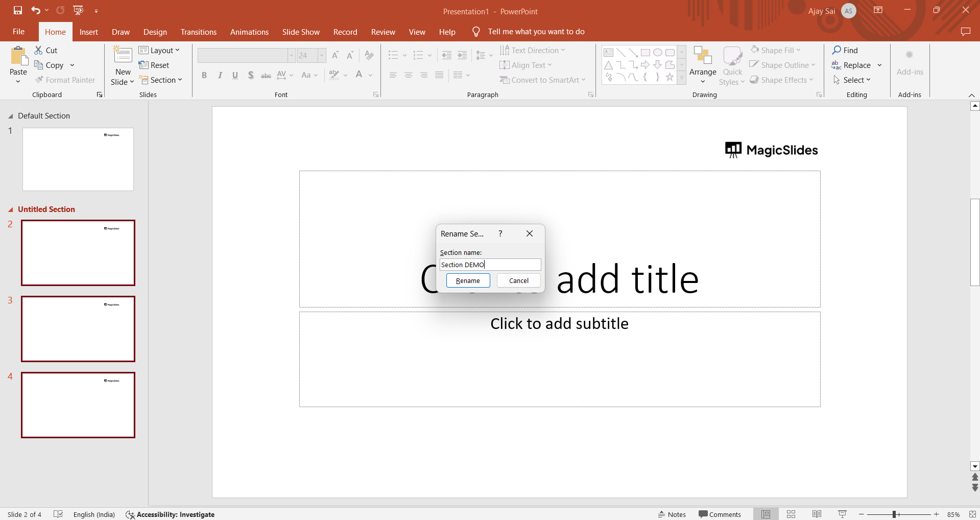Collapse the Untitled Section group
This screenshot has height=520, width=980.
pyautogui.click(x=11, y=210)
